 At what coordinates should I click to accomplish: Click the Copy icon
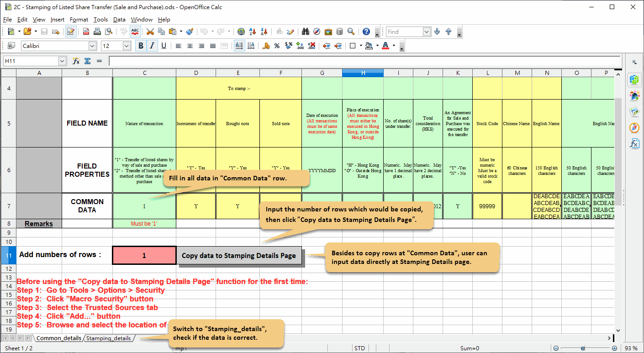[x=161, y=32]
